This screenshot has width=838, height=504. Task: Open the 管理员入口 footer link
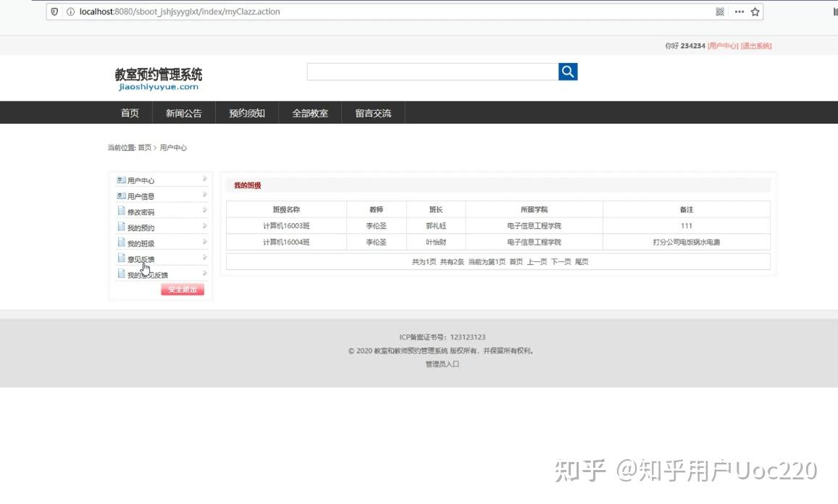441,364
